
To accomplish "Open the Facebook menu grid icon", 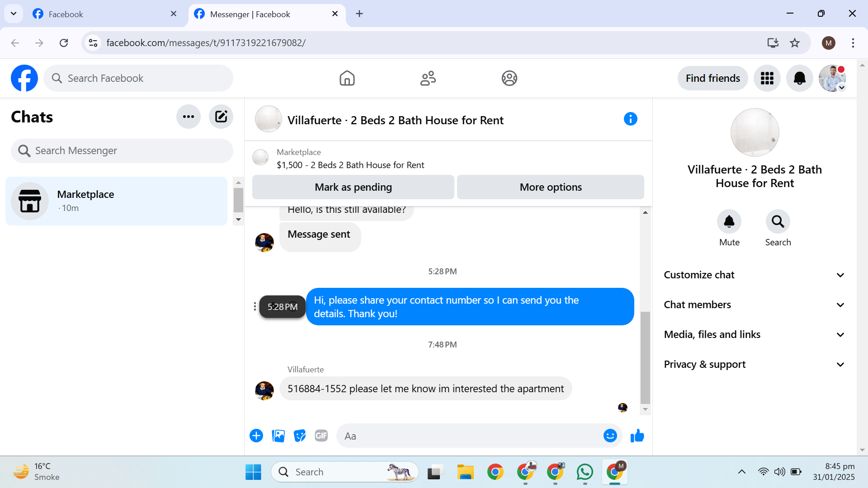I will 767,78.
